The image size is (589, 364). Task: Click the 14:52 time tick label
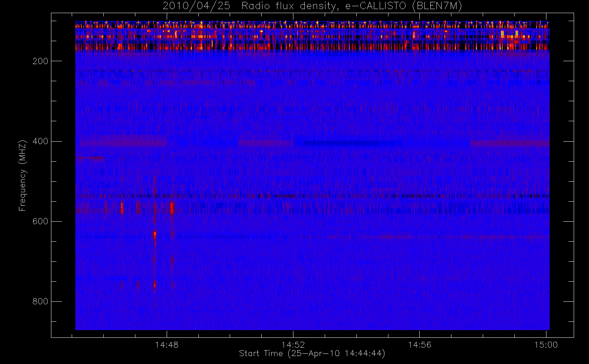click(293, 345)
